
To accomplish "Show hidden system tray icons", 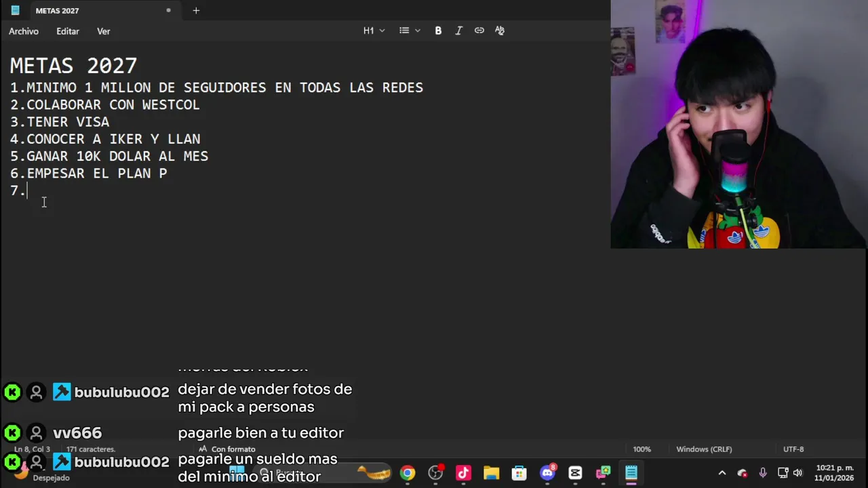I will (722, 473).
